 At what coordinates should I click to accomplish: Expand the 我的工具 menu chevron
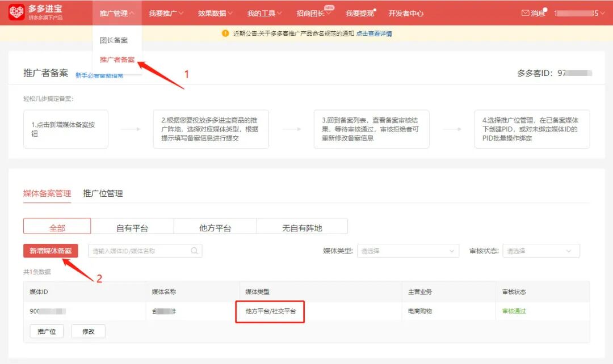(x=278, y=12)
